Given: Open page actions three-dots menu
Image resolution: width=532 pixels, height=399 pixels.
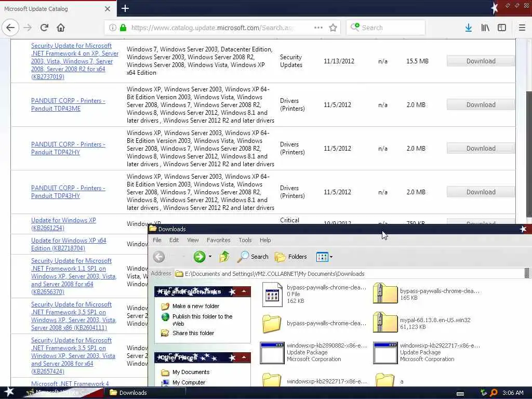Looking at the screenshot, I should pos(318,28).
